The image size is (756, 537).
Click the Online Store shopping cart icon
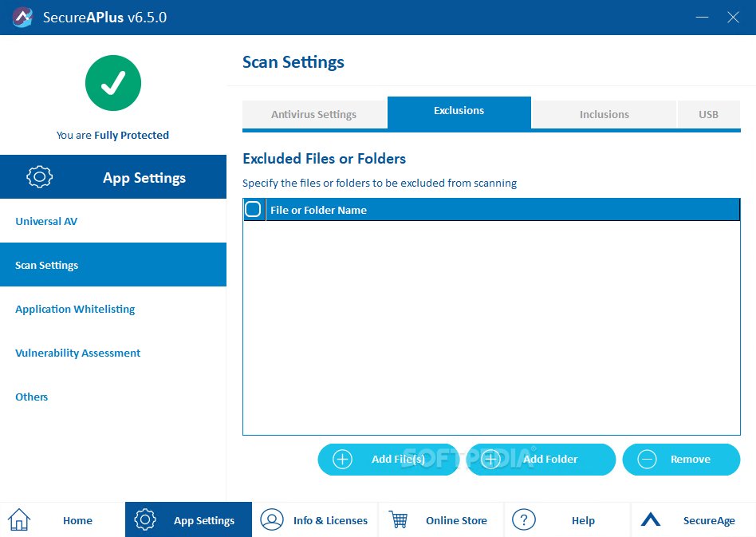399,519
